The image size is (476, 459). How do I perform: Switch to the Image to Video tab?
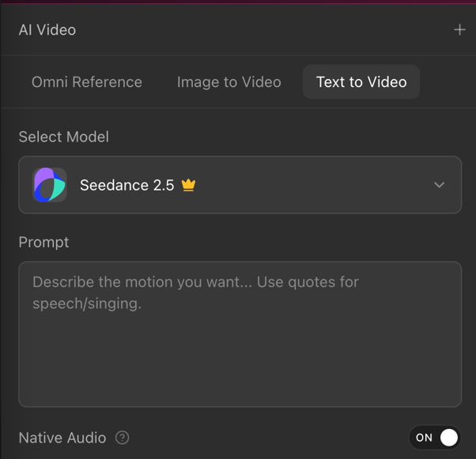(x=229, y=82)
